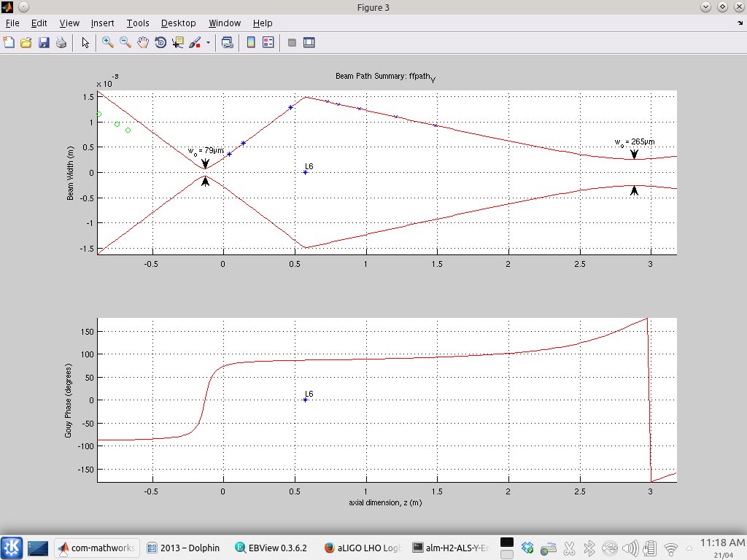Click the 11:18 AM clock
The width and height of the screenshot is (747, 560).
[722, 542]
